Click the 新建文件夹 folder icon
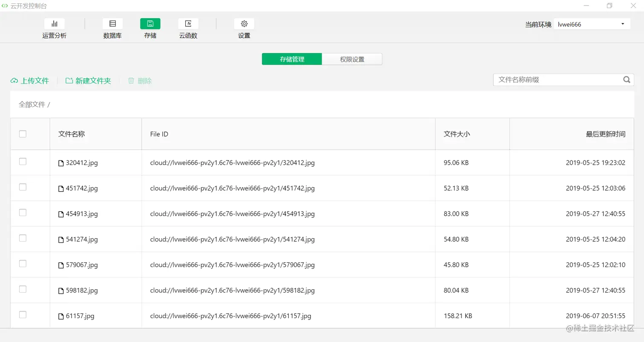The image size is (644, 342). point(69,80)
